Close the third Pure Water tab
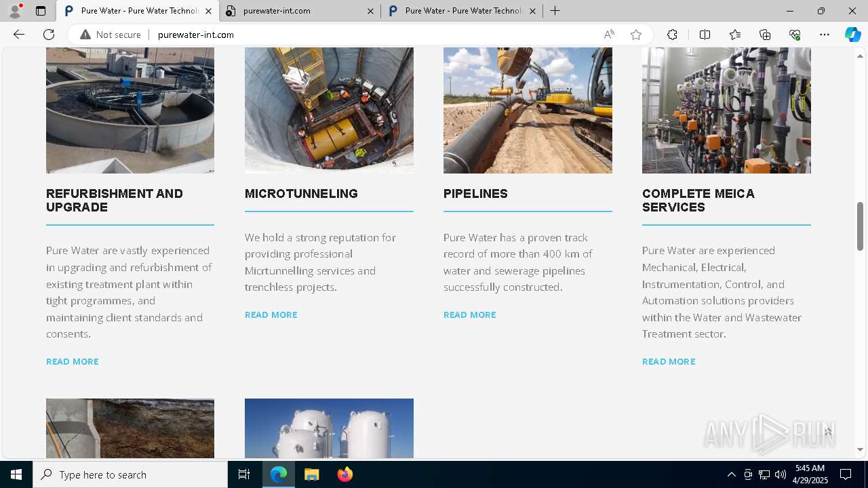Screen dimensions: 868x488 (532, 11)
